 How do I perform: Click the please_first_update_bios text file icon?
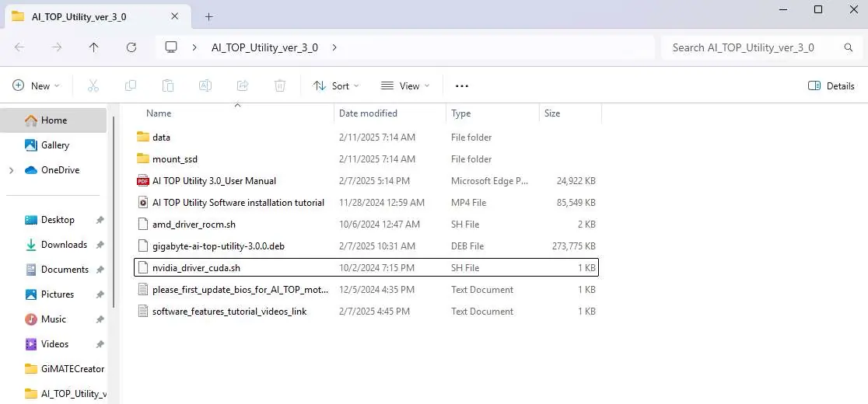click(x=143, y=290)
